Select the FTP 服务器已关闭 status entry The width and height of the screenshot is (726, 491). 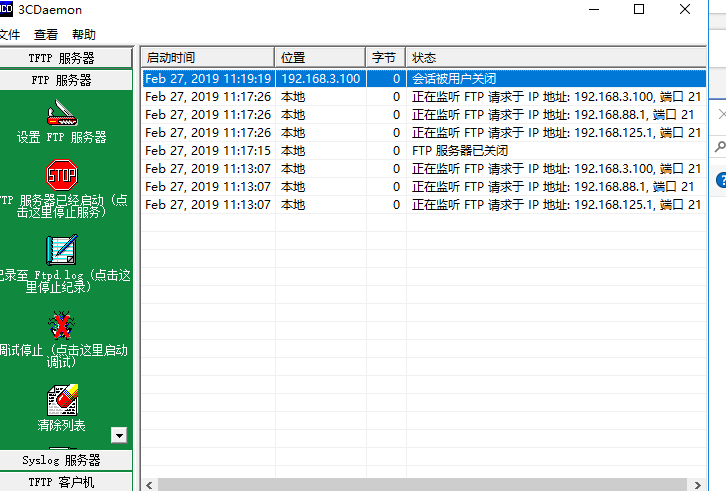coord(460,151)
